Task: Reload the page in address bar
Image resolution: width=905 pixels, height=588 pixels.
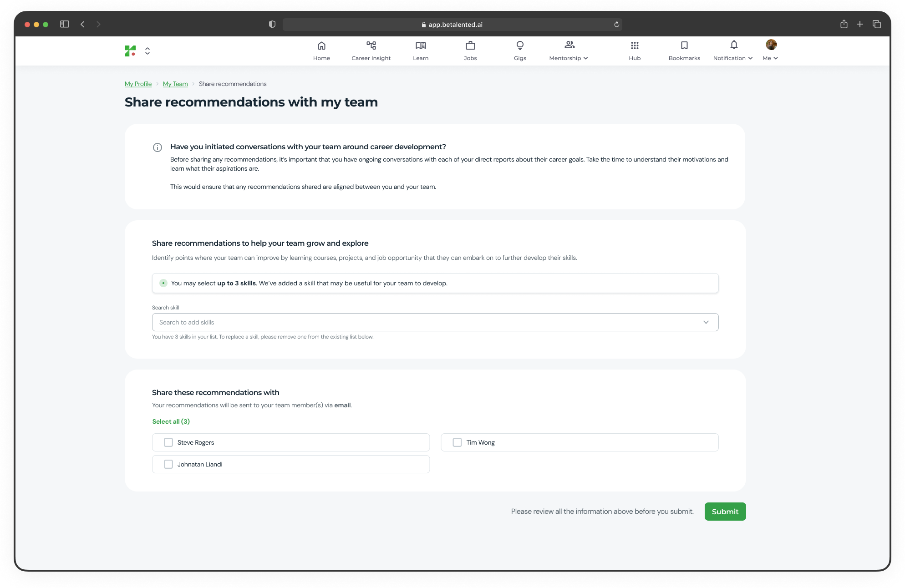Action: point(616,25)
